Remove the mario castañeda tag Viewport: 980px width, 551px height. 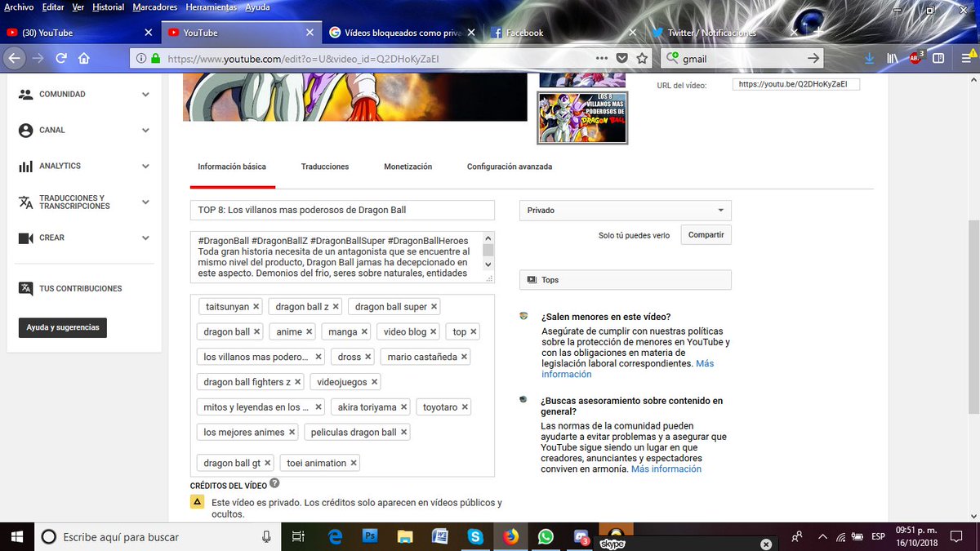click(x=464, y=357)
